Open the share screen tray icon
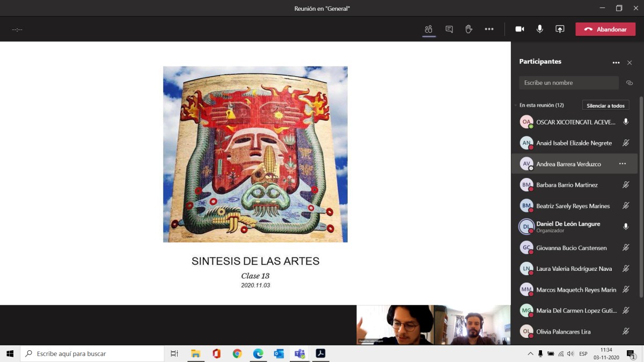Image resolution: width=644 pixels, height=362 pixels. point(560,29)
